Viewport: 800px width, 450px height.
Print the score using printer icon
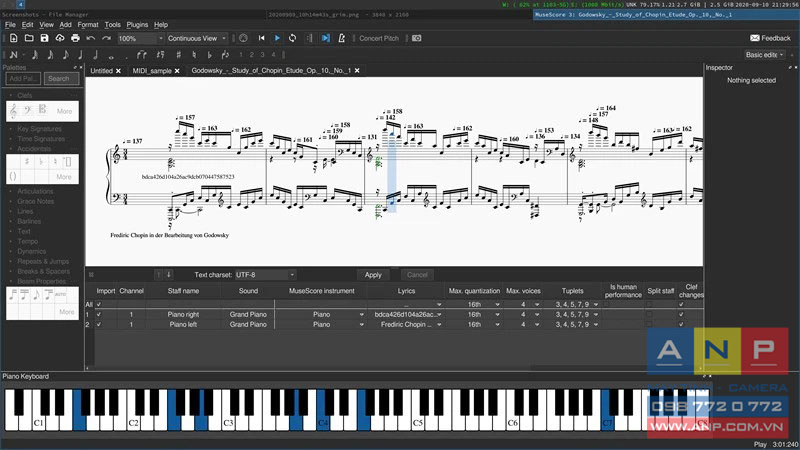tap(75, 38)
